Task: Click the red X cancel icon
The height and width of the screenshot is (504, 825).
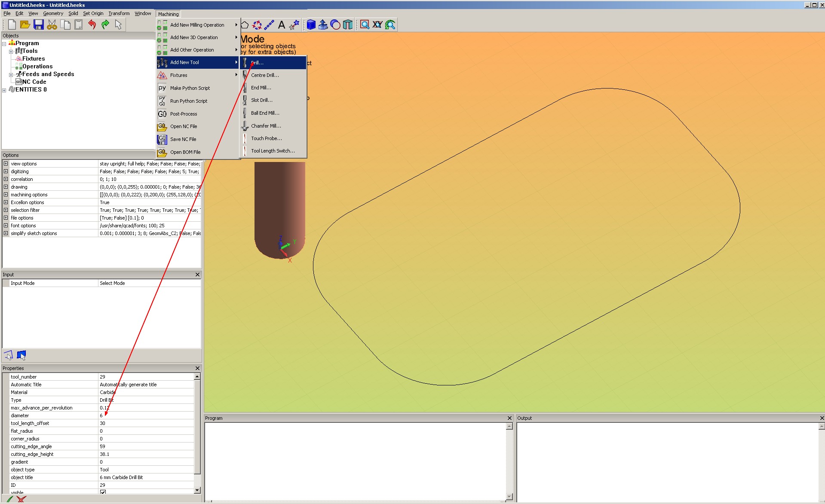Action: [x=21, y=500]
